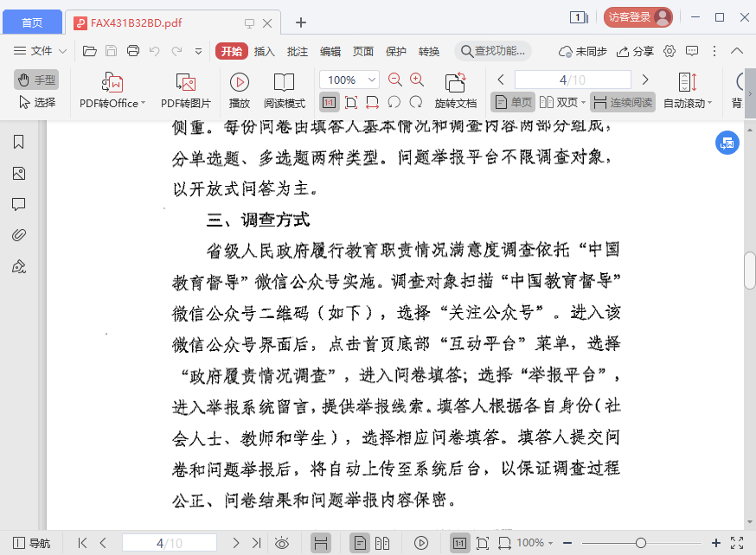Click the zoom out magnifier in toolbar
This screenshot has height=555, width=756.
tap(395, 80)
